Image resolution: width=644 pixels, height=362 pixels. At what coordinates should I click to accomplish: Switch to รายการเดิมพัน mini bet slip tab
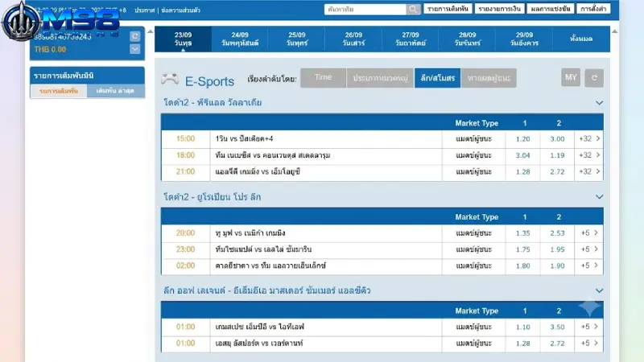[x=59, y=91]
